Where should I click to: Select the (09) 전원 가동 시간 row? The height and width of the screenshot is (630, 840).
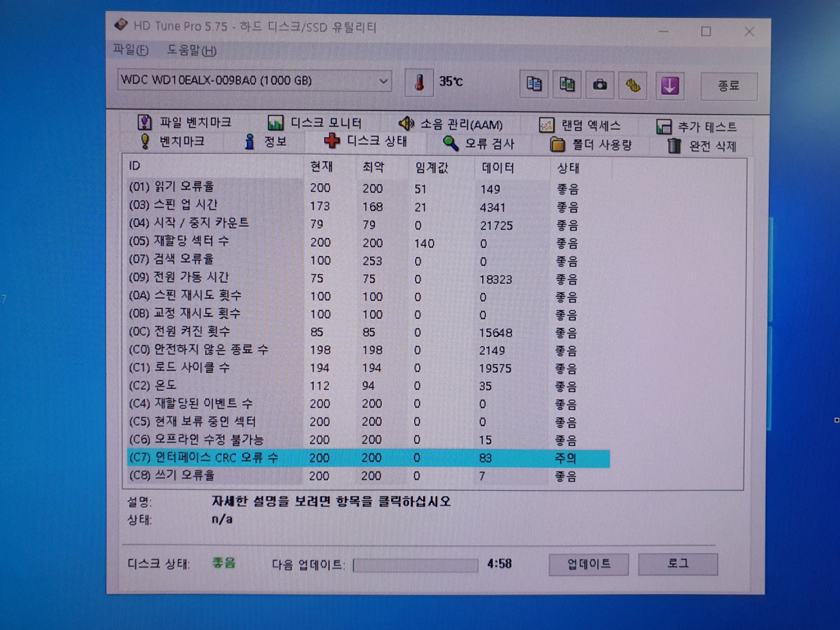tap(369, 278)
